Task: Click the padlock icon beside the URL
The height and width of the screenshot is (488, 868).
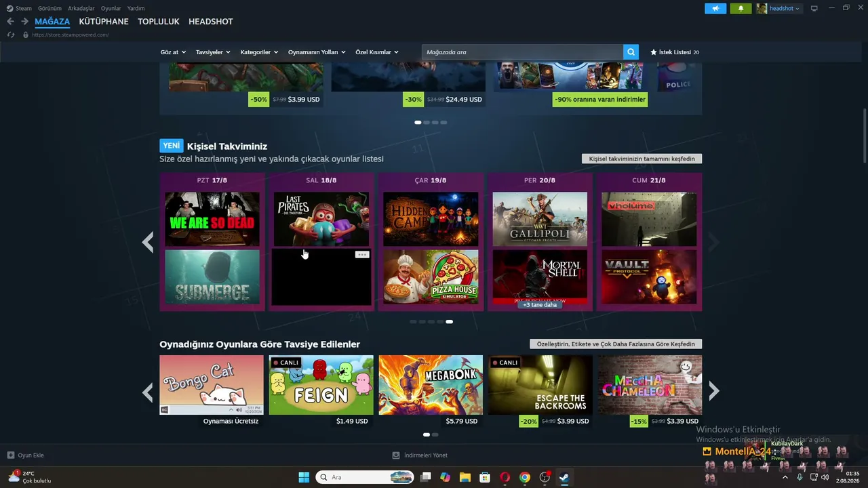Action: [x=26, y=35]
